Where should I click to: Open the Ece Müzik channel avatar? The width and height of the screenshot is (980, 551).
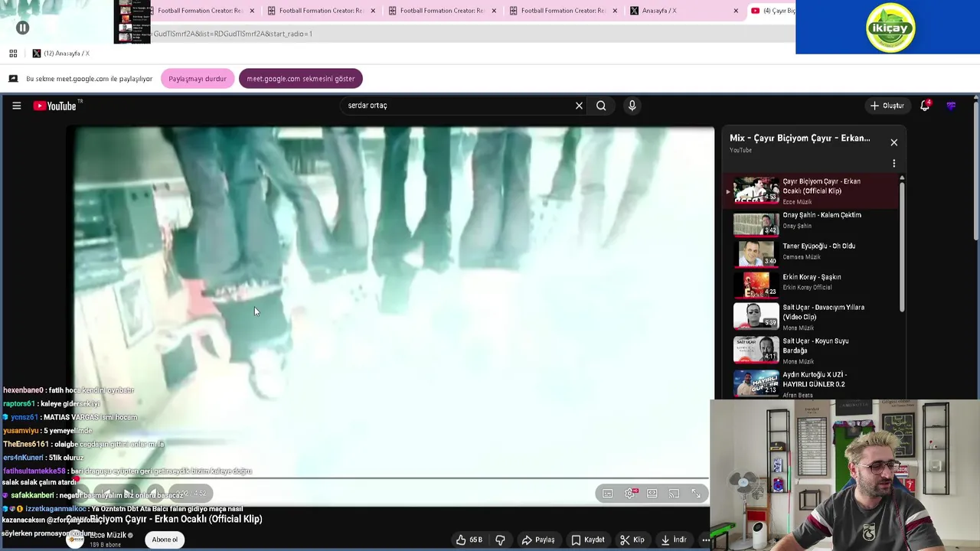[x=75, y=540]
